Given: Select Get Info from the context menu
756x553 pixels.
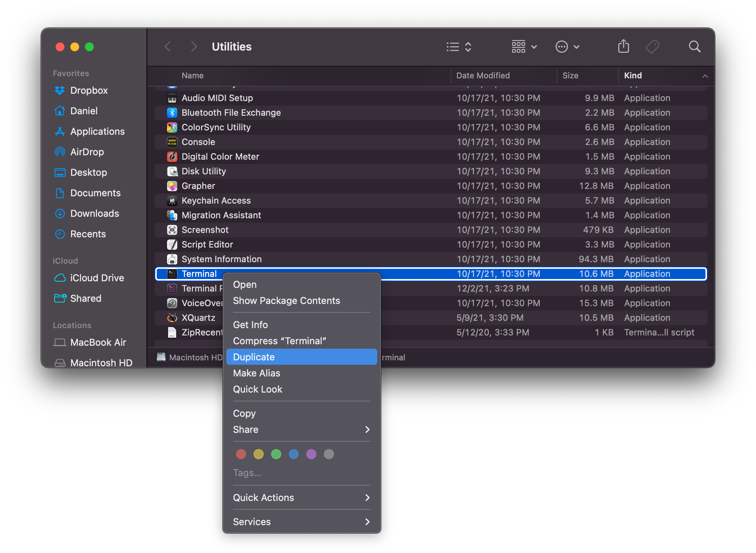Looking at the screenshot, I should click(x=251, y=325).
